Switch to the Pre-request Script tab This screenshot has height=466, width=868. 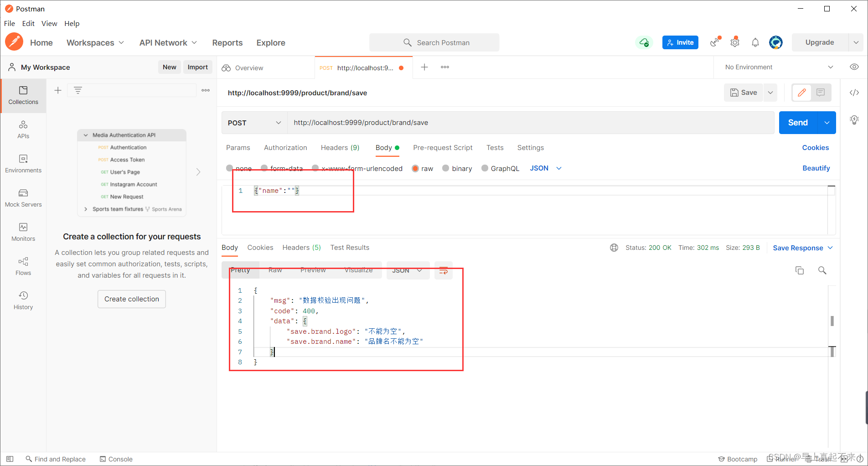(x=443, y=148)
